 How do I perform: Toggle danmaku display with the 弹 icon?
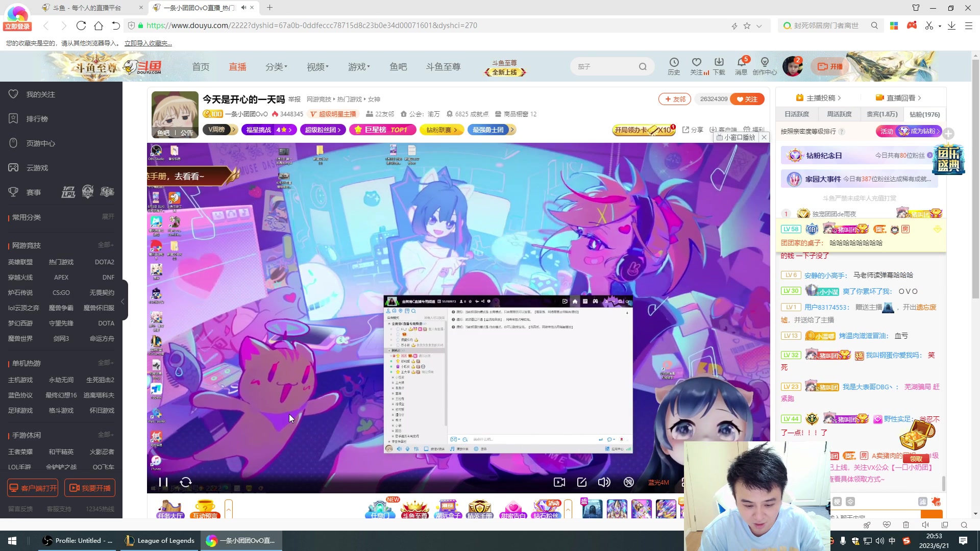pos(629,482)
